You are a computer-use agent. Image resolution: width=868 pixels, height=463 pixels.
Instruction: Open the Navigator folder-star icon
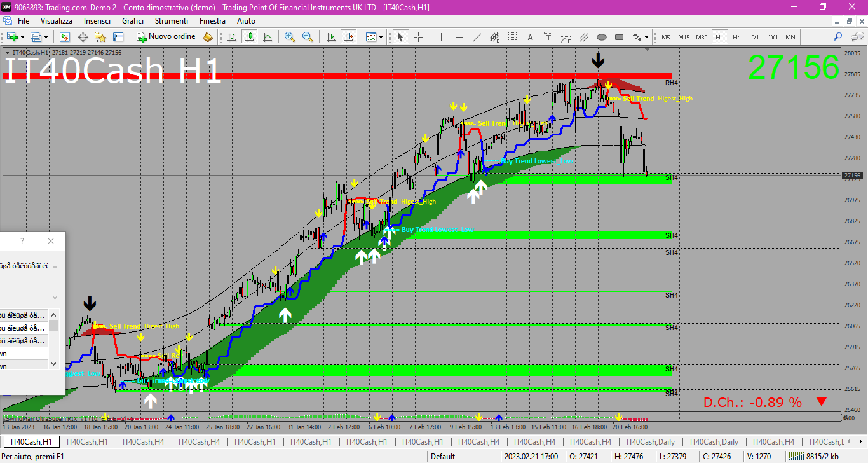click(x=100, y=37)
